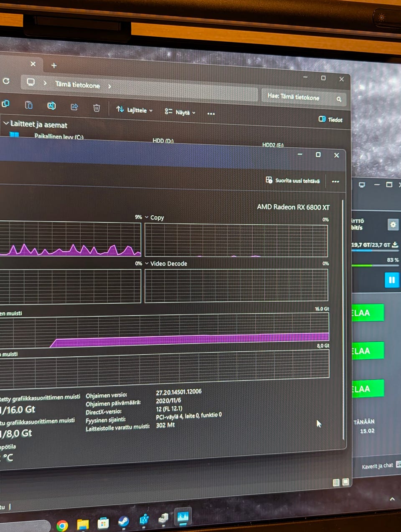Click the Copy engine usage graph
This screenshot has width=401, height=532.
(x=236, y=240)
